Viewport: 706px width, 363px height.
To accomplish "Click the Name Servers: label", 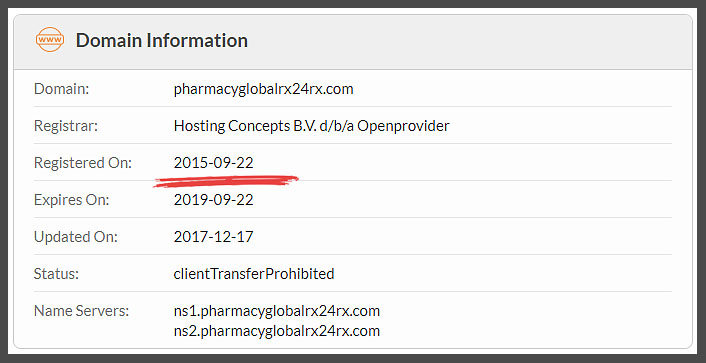I will [81, 310].
